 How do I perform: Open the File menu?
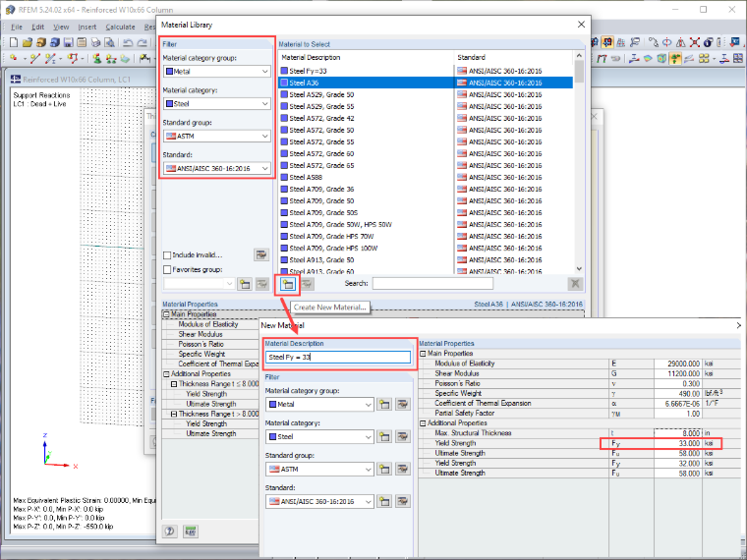pos(16,28)
